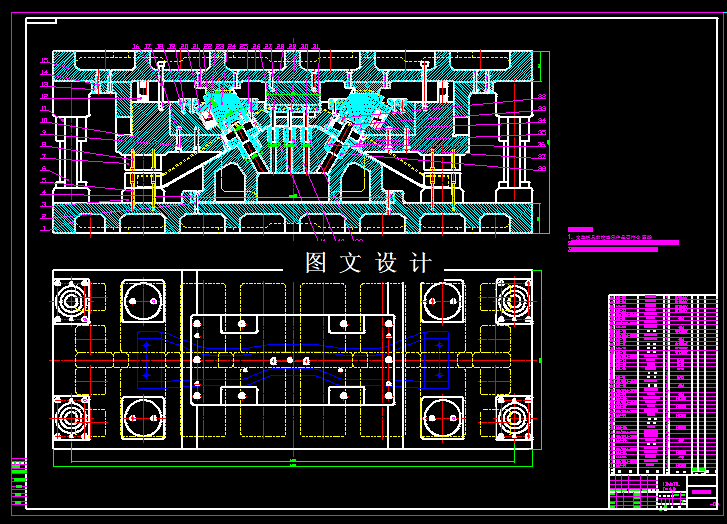Image resolution: width=727 pixels, height=524 pixels.
Task: Click callout number 38 on right side
Action: coord(542,169)
